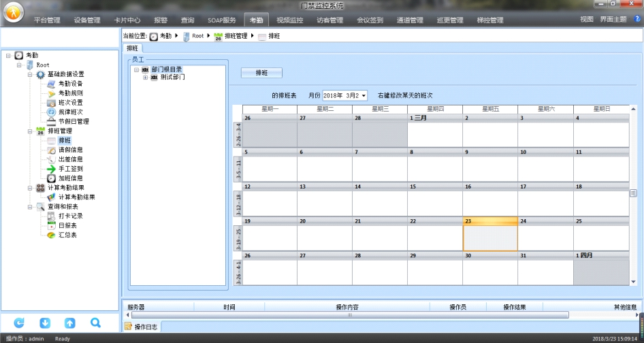The width and height of the screenshot is (644, 343).
Task: Click the 节假日管理 icon in tree
Action: coord(51,122)
